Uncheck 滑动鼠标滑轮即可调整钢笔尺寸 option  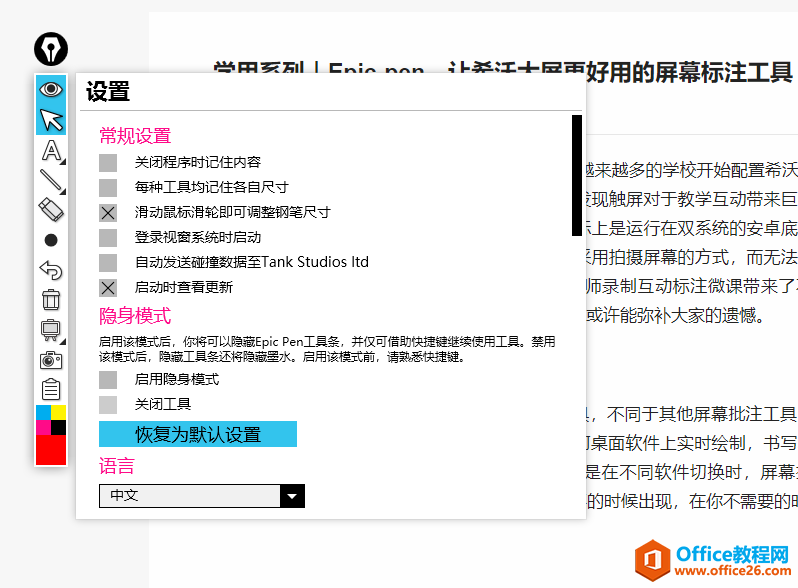coord(108,213)
